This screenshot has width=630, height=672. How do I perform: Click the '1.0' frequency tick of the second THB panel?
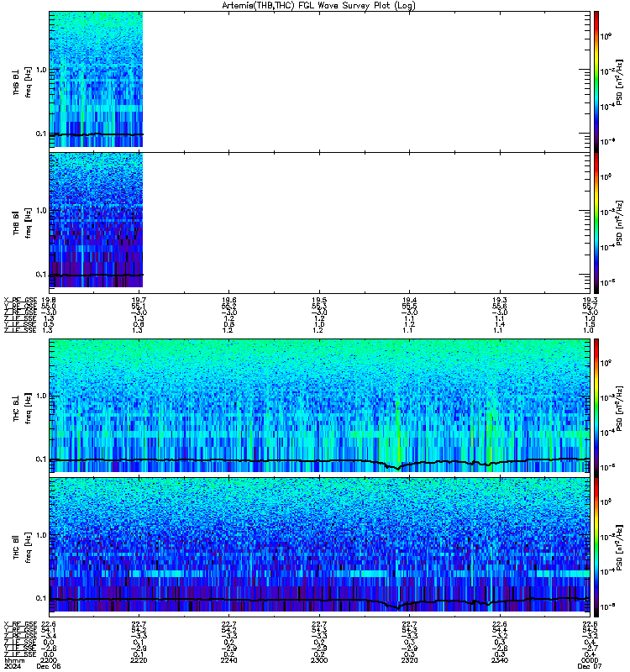[41, 211]
